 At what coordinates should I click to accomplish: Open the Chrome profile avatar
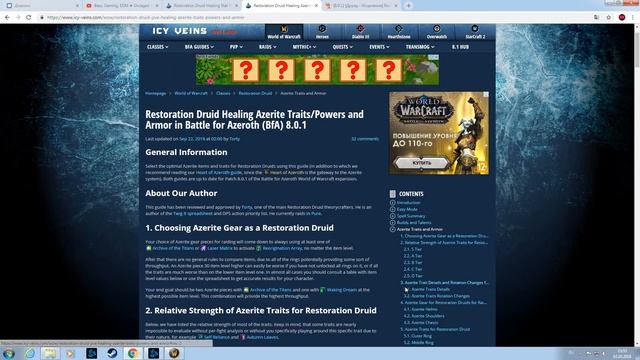pyautogui.click(x=622, y=18)
